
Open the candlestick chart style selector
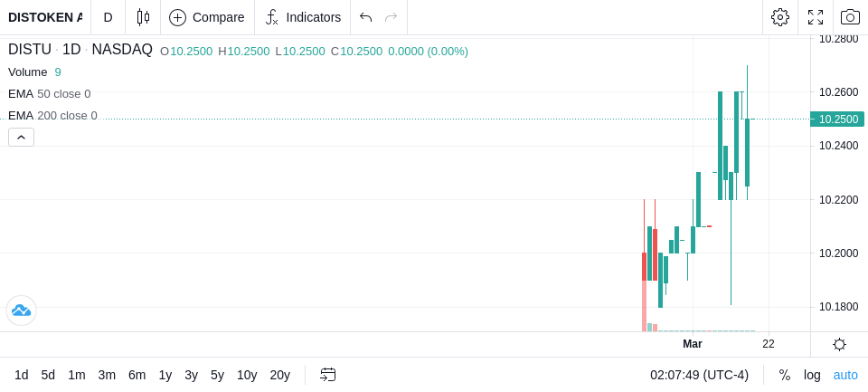click(x=143, y=17)
